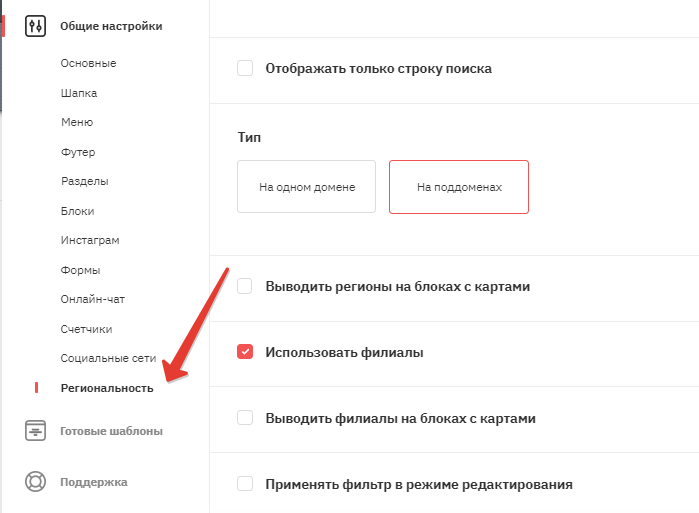
Task: Check 'Выводить регионы на блоках с картами'
Action: (x=245, y=286)
